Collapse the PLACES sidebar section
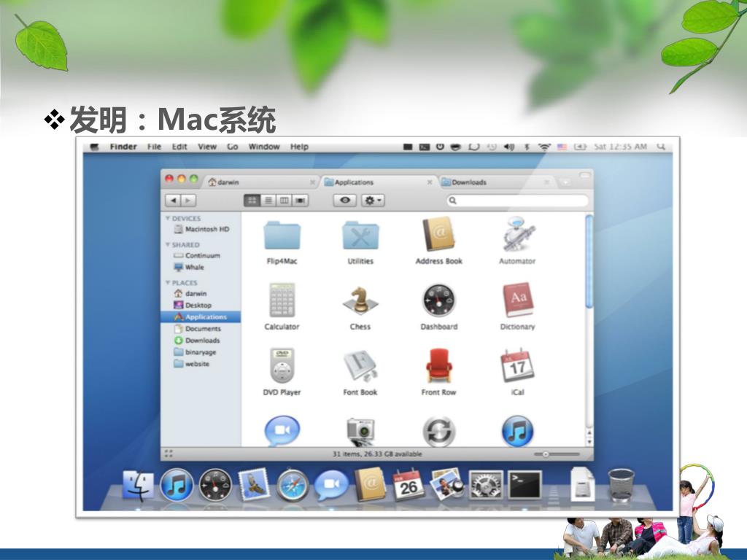This screenshot has height=560, width=747. tap(168, 282)
